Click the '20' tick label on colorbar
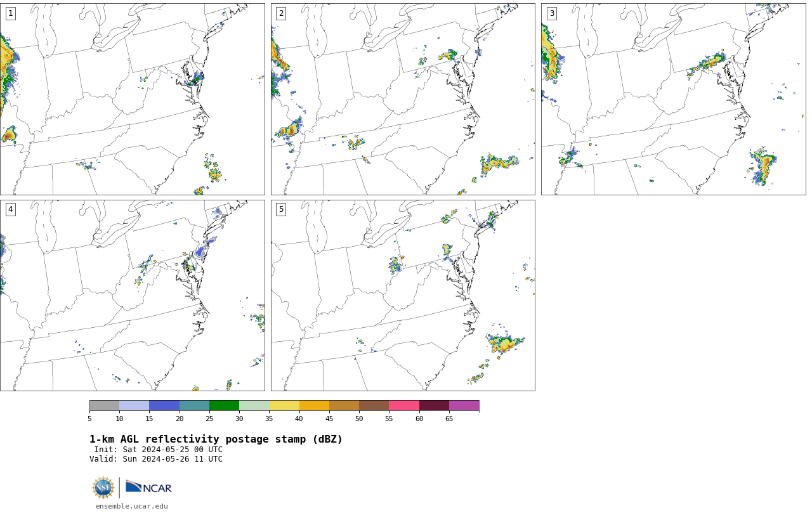The height and width of the screenshot is (513, 812). (180, 419)
